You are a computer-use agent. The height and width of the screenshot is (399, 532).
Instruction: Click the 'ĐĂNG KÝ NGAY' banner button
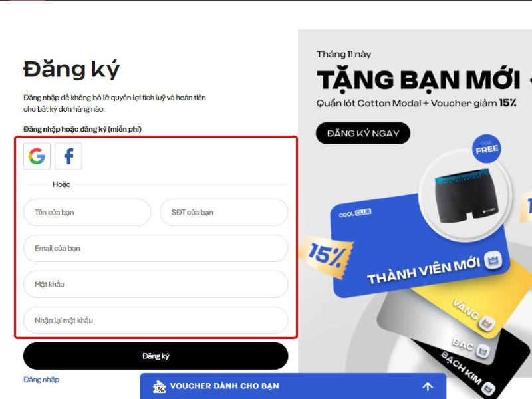[363, 134]
